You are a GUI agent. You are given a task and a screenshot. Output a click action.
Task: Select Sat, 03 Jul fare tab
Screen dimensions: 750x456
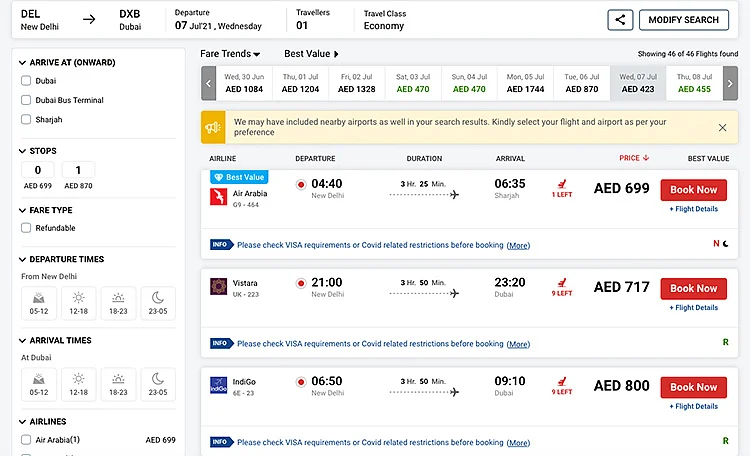coord(413,83)
